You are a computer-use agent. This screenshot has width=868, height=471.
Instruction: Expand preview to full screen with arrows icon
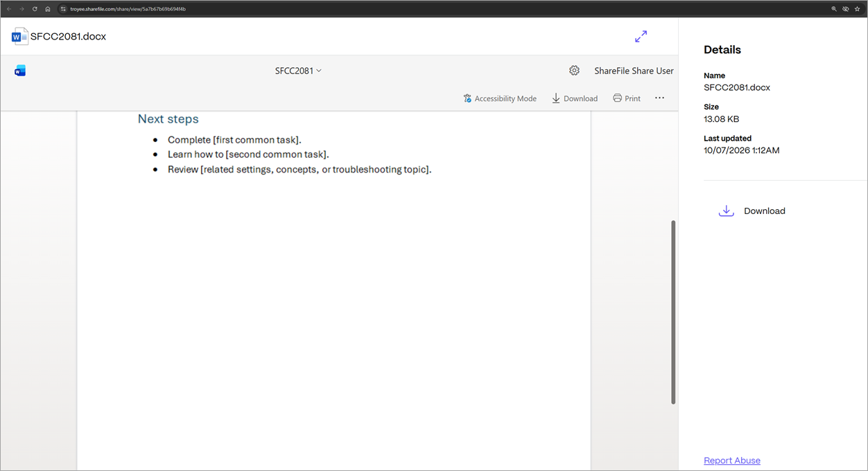(641, 36)
